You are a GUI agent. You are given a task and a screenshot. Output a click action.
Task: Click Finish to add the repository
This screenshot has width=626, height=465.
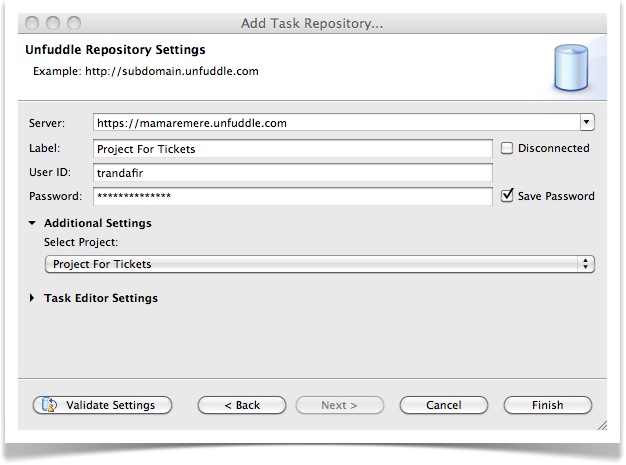548,405
